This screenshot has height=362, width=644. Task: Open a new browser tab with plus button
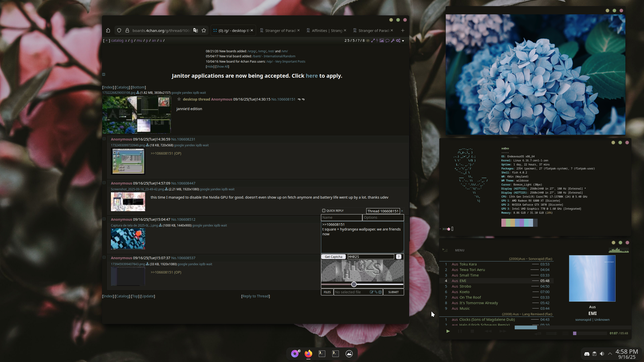[x=403, y=30]
